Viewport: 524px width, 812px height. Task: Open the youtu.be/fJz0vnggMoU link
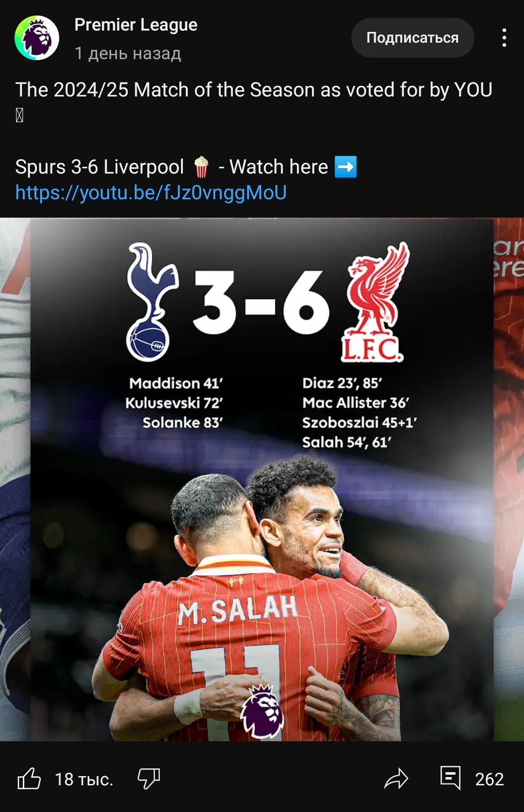click(x=151, y=192)
